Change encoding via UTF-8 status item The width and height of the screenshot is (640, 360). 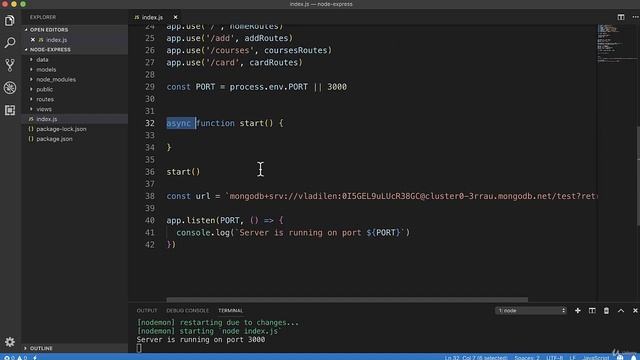pos(554,358)
